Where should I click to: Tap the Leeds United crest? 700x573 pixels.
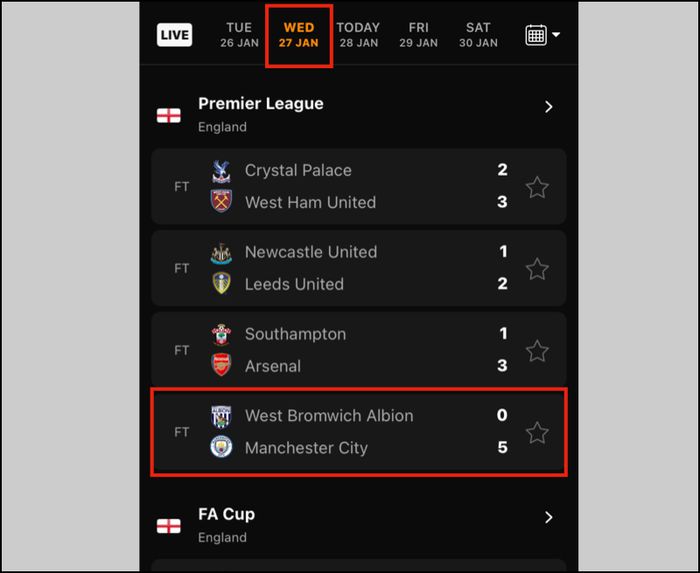(221, 283)
